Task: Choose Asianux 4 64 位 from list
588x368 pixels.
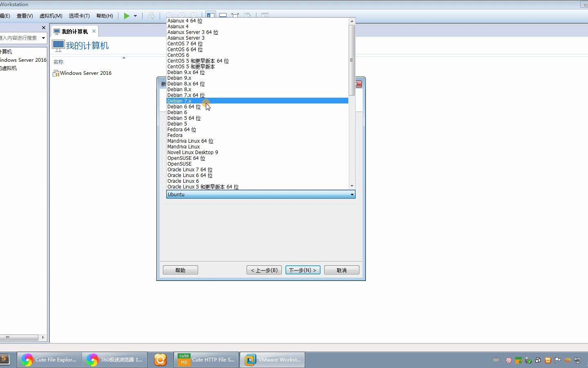Action: [x=257, y=21]
